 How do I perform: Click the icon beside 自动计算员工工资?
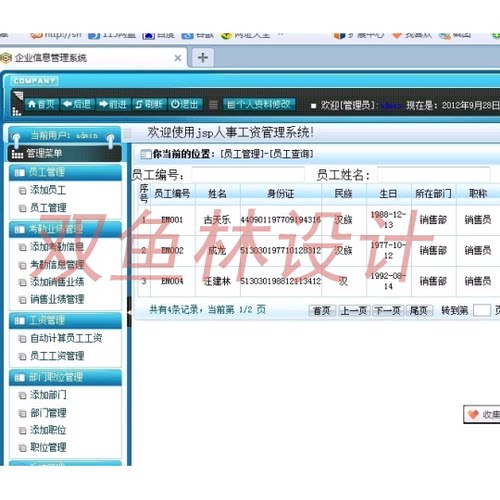22,339
